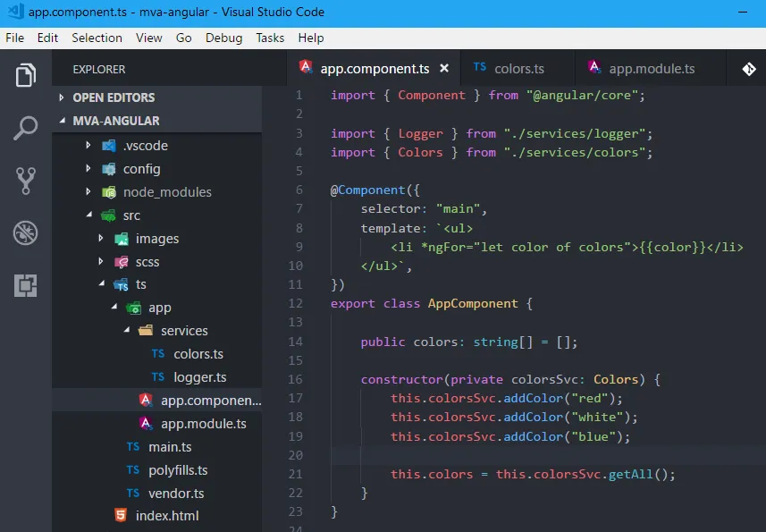Image resolution: width=766 pixels, height=532 pixels.
Task: Collapse the MVA-ANGULAR section
Action: tap(62, 120)
